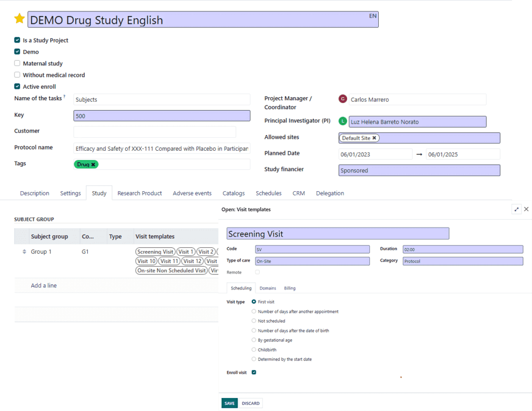The image size is (532, 411).
Task: Click the EN language indicator
Action: click(x=373, y=16)
